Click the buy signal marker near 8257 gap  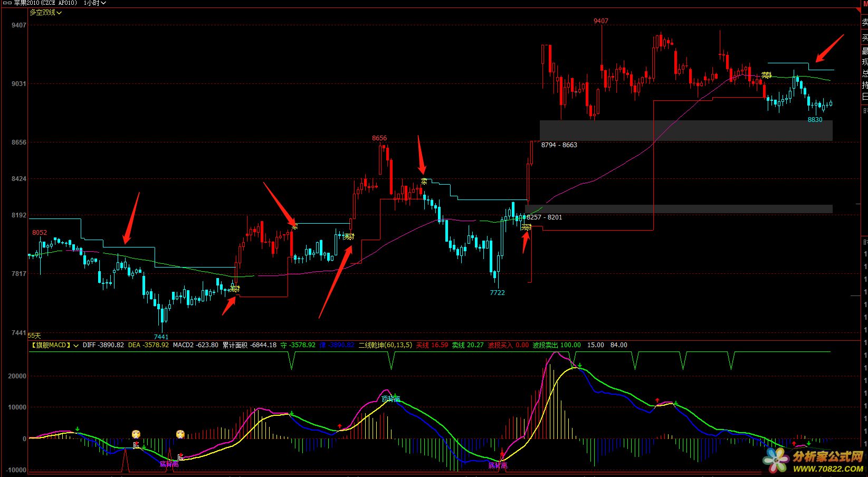(526, 227)
